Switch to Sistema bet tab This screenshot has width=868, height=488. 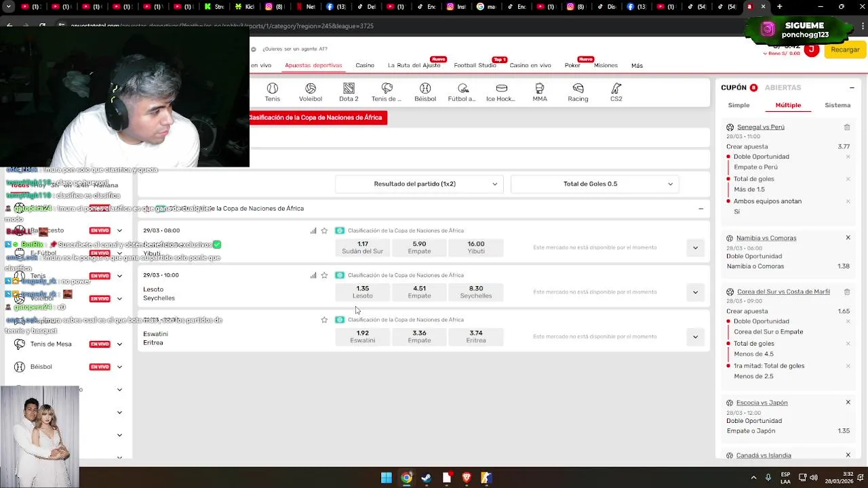tap(837, 105)
